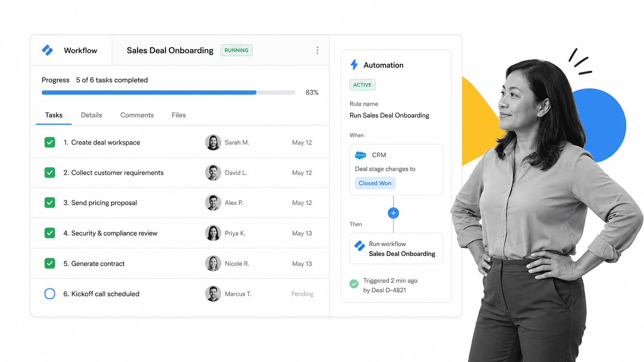This screenshot has width=644, height=362.
Task: Click the Workflow logo icon in header
Action: (47, 50)
